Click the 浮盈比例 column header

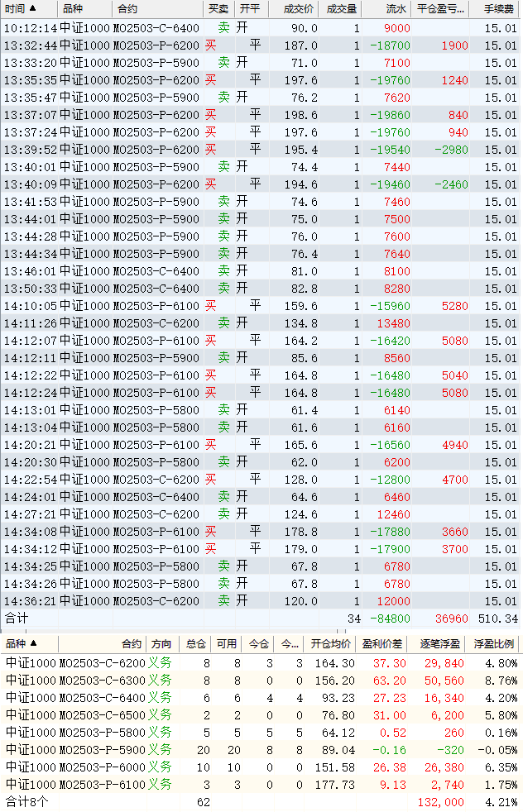click(x=493, y=643)
